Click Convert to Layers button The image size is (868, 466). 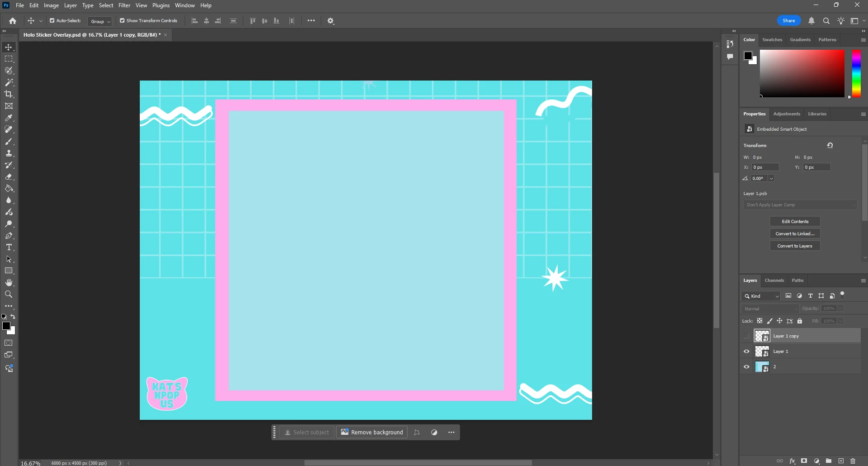795,246
